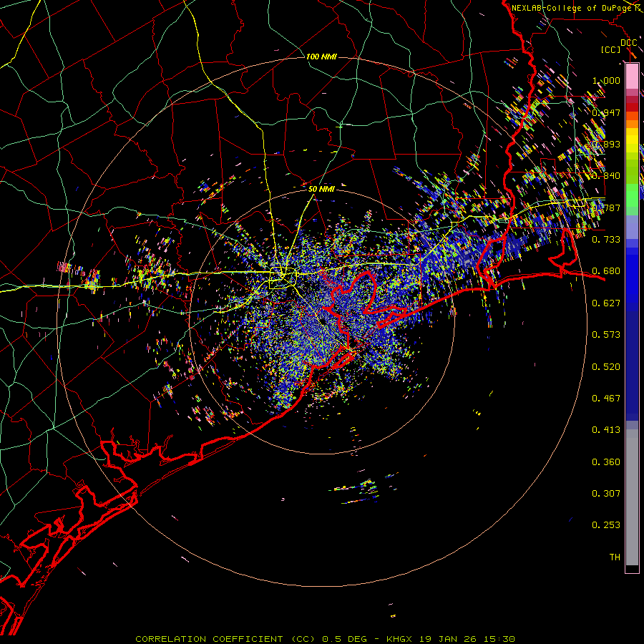
Task: Click the TH threshold label
Action: click(x=615, y=557)
